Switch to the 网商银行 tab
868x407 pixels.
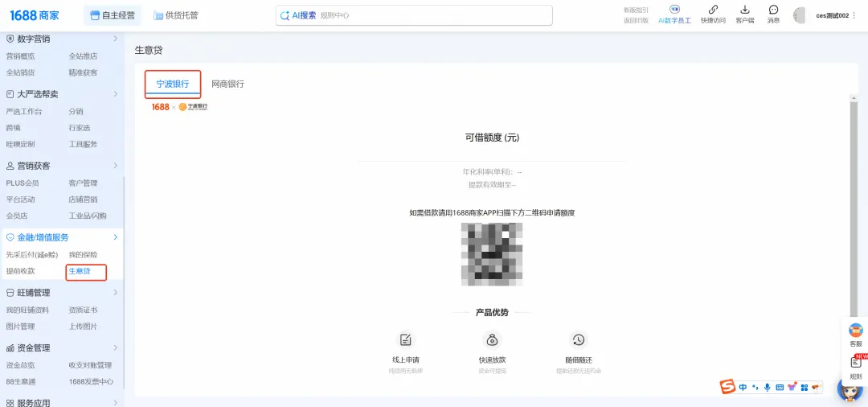[228, 84]
